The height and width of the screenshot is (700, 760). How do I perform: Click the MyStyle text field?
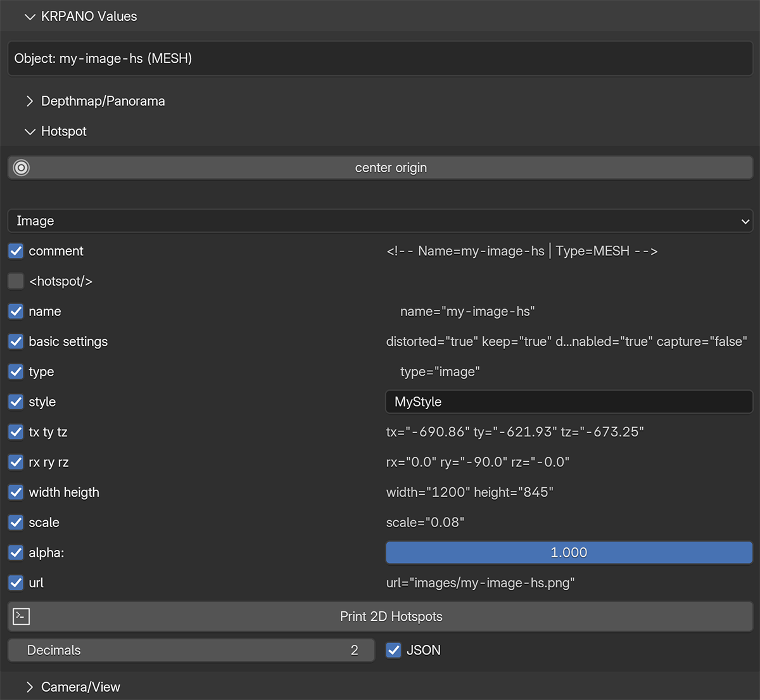[x=569, y=402]
